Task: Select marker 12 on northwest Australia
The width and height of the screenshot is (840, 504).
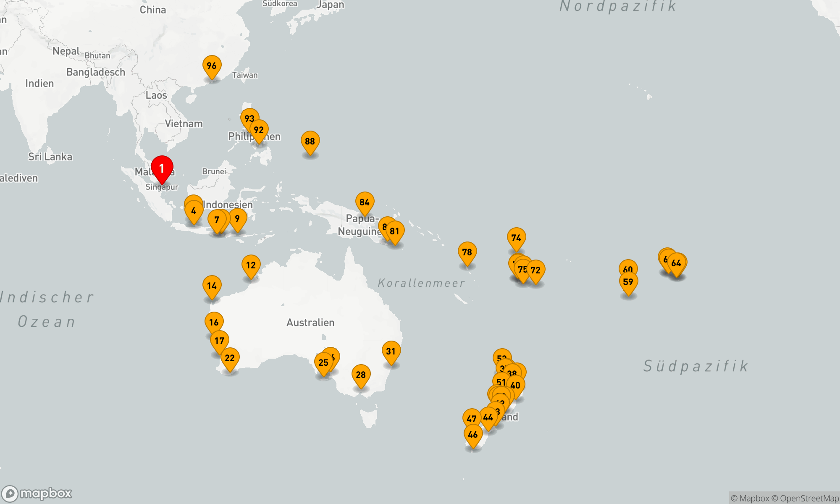Action: click(x=251, y=265)
